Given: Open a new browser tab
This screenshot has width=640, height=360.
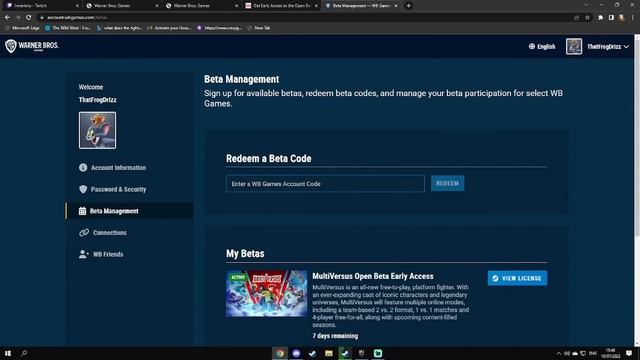Looking at the screenshot, I should pos(409,6).
